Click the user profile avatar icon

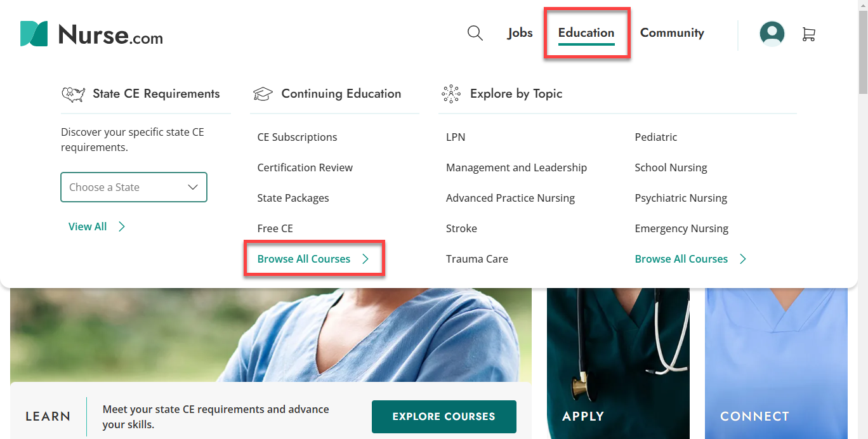point(772,33)
